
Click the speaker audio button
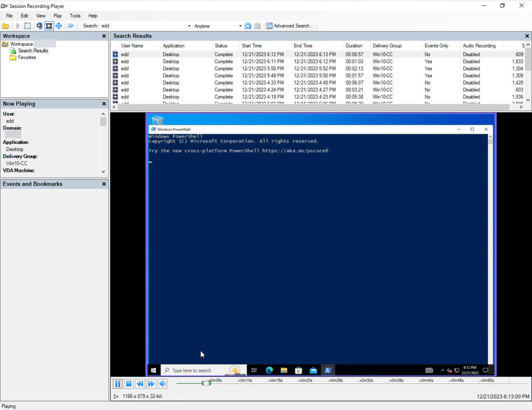click(x=163, y=383)
